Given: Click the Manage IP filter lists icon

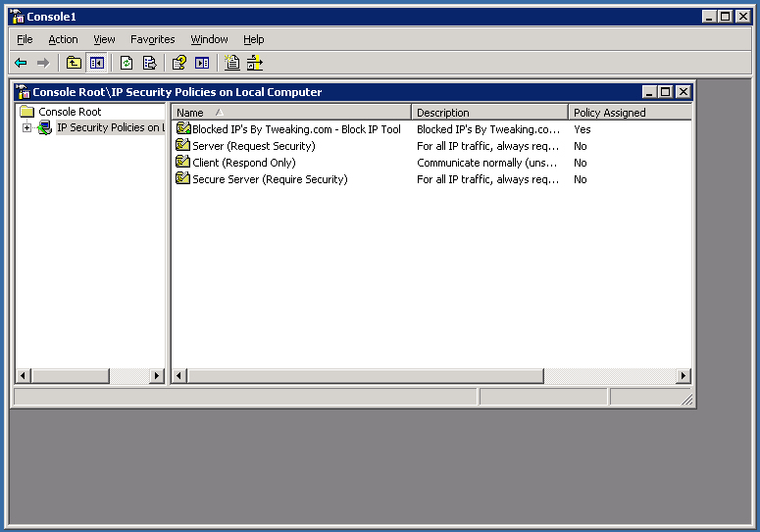Looking at the screenshot, I should point(255,63).
